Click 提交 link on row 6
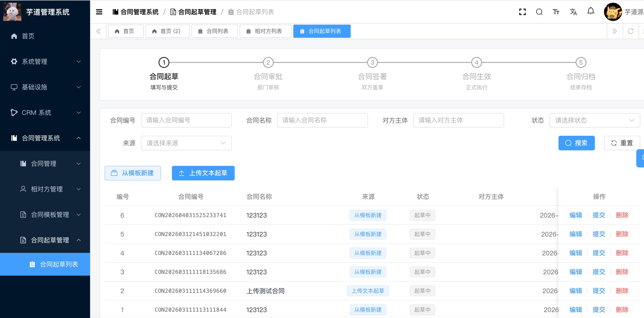 (599, 215)
